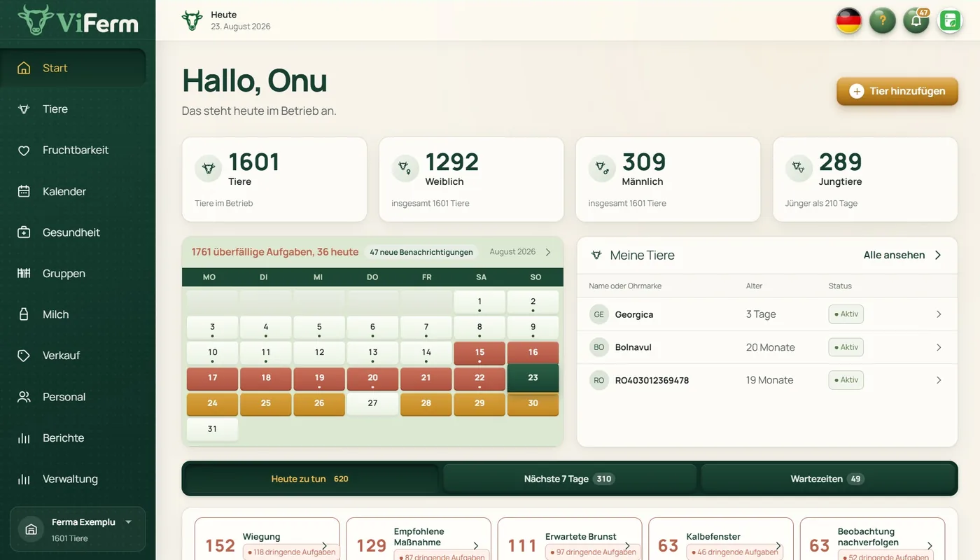Change language via German flag icon

[848, 20]
